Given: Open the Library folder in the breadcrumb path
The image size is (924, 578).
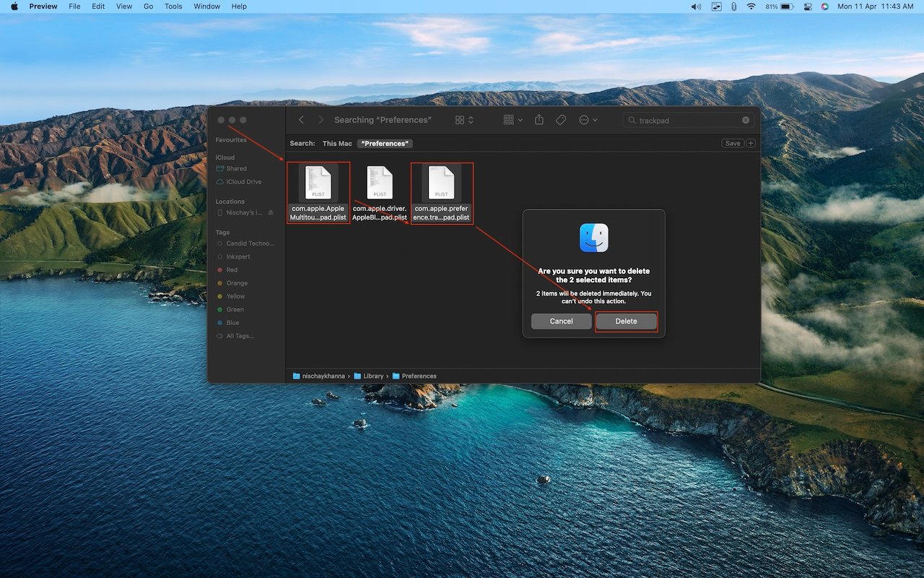Looking at the screenshot, I should pyautogui.click(x=374, y=376).
